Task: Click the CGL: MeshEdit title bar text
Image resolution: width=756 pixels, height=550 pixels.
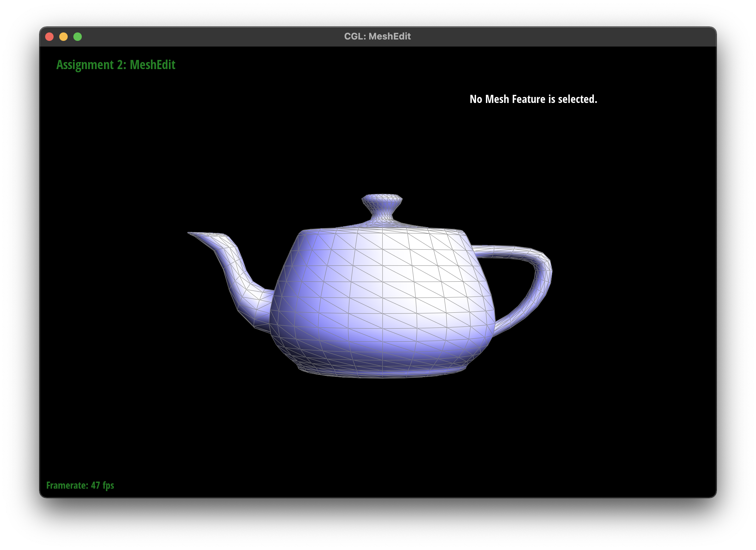Action: point(378,36)
